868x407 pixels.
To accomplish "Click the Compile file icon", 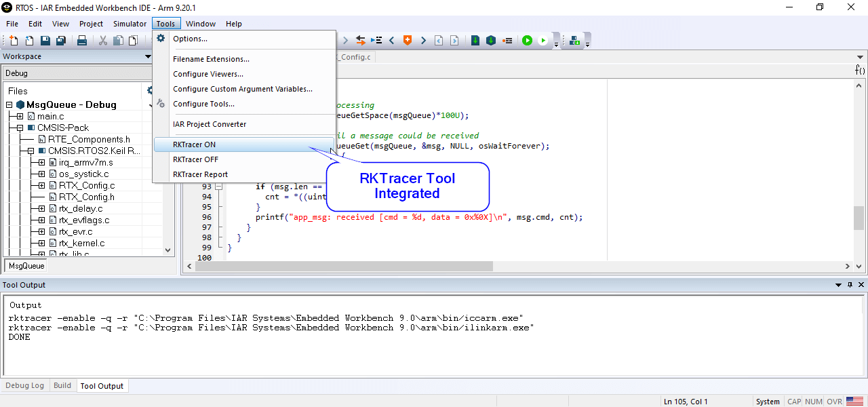I will click(x=475, y=41).
